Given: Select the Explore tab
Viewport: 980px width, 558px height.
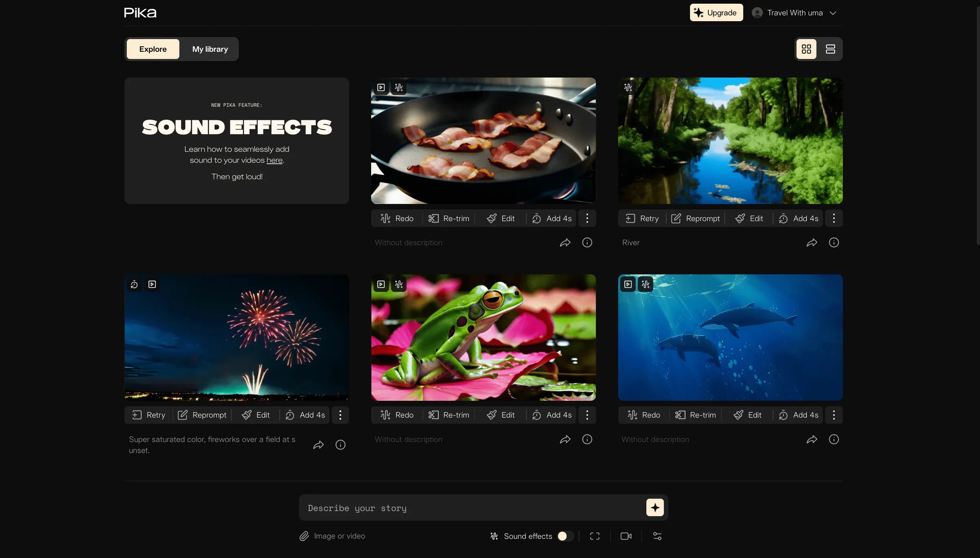Looking at the screenshot, I should pyautogui.click(x=153, y=49).
